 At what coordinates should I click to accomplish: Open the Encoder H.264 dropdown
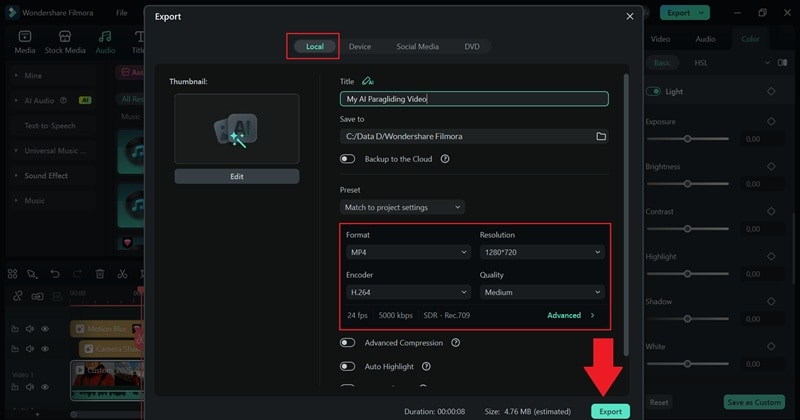point(408,292)
